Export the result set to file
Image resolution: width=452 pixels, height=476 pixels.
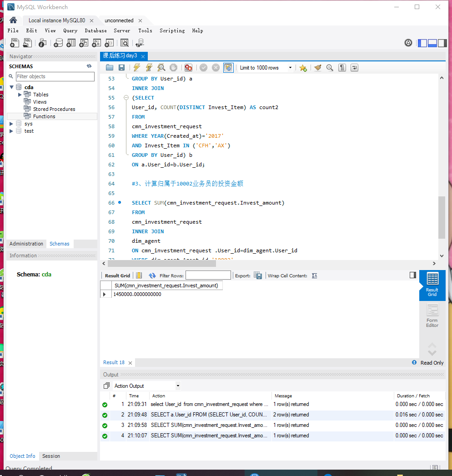coord(258,276)
